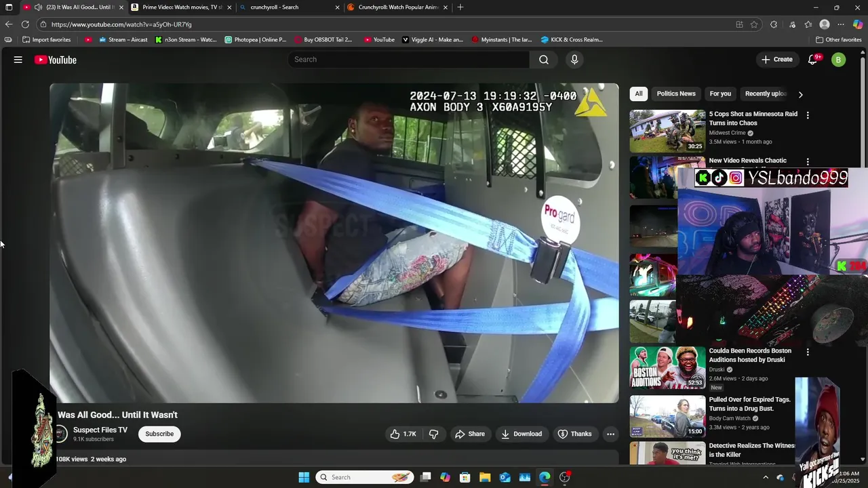Open the Boston Auditions 52:53 thumbnail
The width and height of the screenshot is (868, 488).
[667, 368]
